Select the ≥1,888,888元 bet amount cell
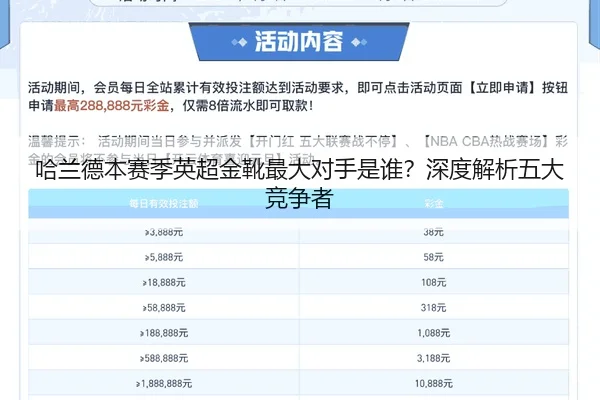The height and width of the screenshot is (400, 600). click(x=164, y=383)
